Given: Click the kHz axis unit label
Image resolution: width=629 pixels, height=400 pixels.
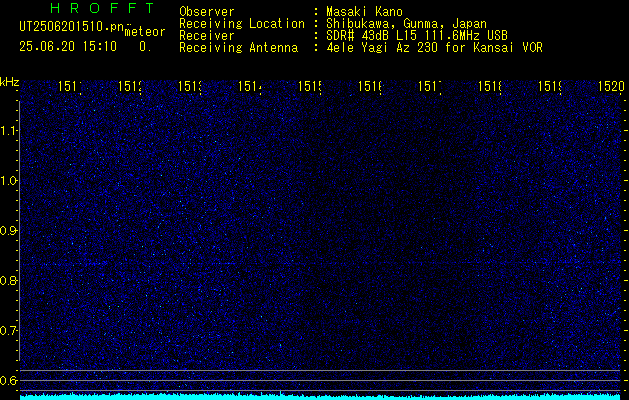Looking at the screenshot, I should coord(9,83).
